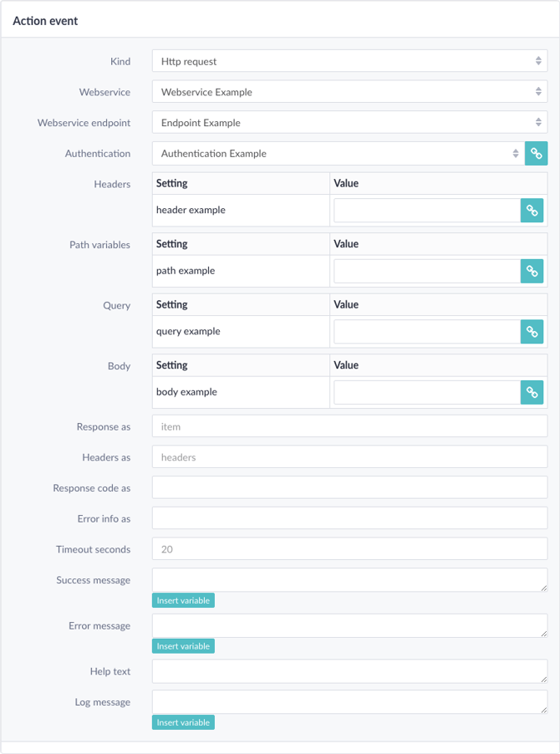Click link icon for path example value

pos(532,271)
